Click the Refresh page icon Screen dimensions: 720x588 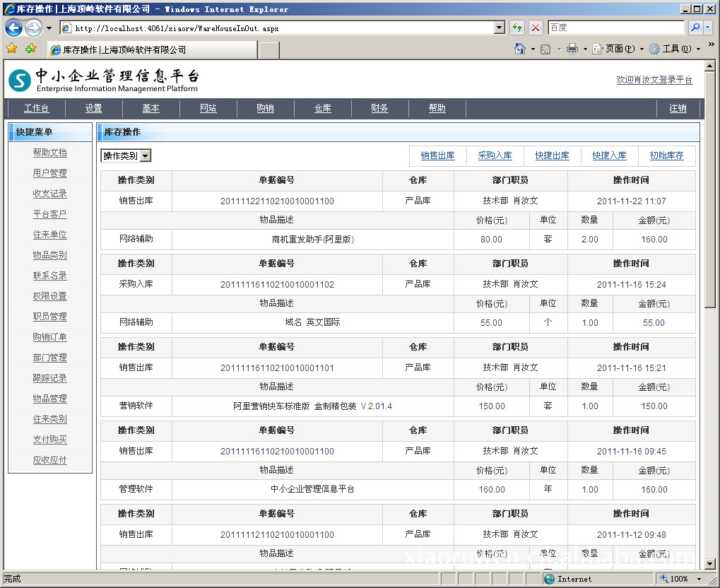click(517, 28)
